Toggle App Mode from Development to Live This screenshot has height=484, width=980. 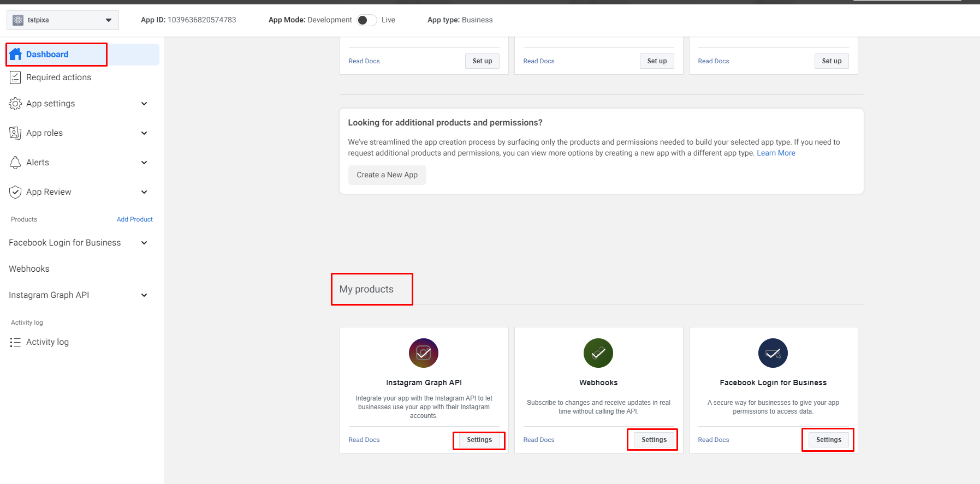(367, 20)
